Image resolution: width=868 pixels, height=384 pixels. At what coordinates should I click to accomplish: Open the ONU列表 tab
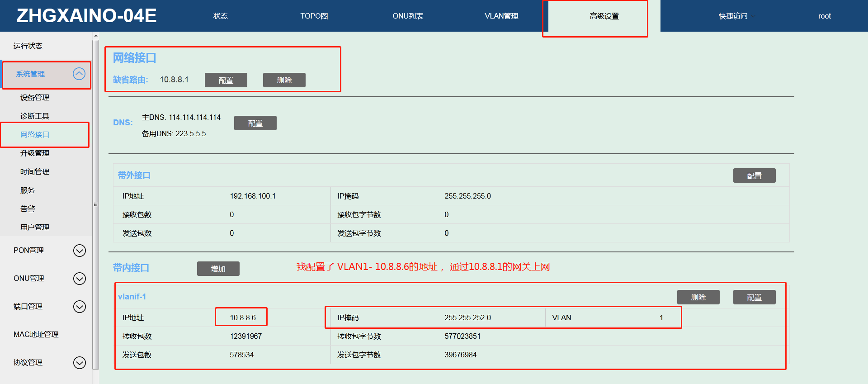pos(407,16)
